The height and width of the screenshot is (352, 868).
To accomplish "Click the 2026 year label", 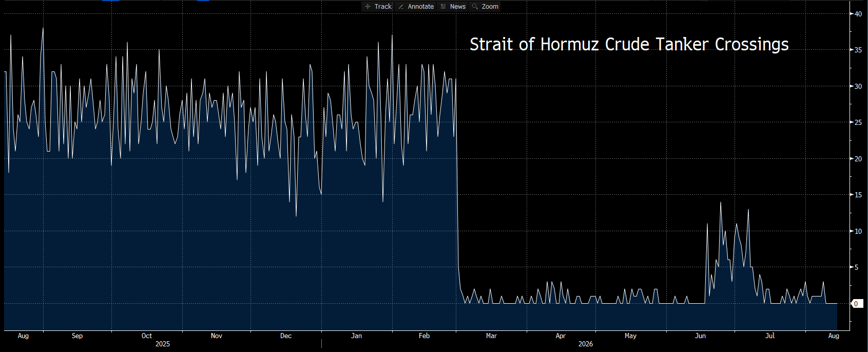I will click(586, 344).
